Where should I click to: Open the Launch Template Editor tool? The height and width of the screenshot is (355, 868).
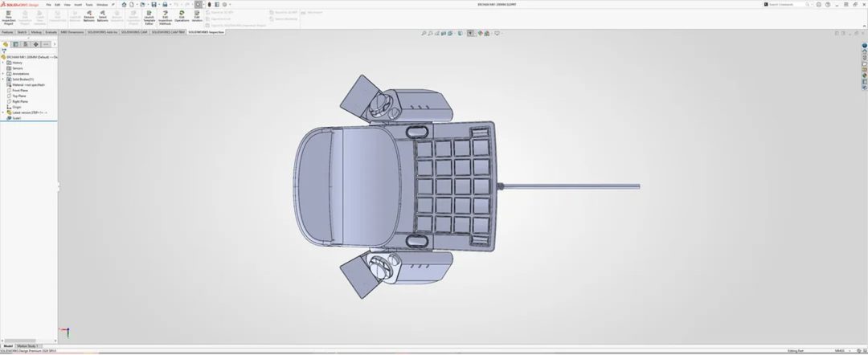149,17
